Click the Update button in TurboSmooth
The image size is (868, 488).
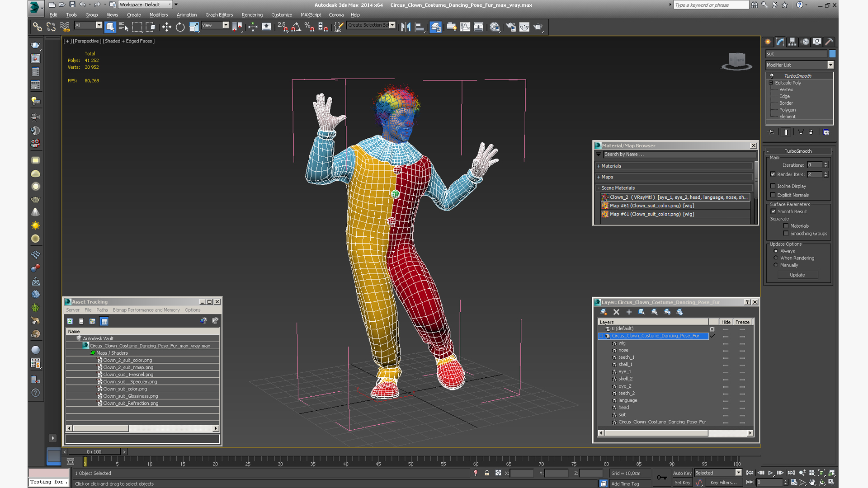797,275
